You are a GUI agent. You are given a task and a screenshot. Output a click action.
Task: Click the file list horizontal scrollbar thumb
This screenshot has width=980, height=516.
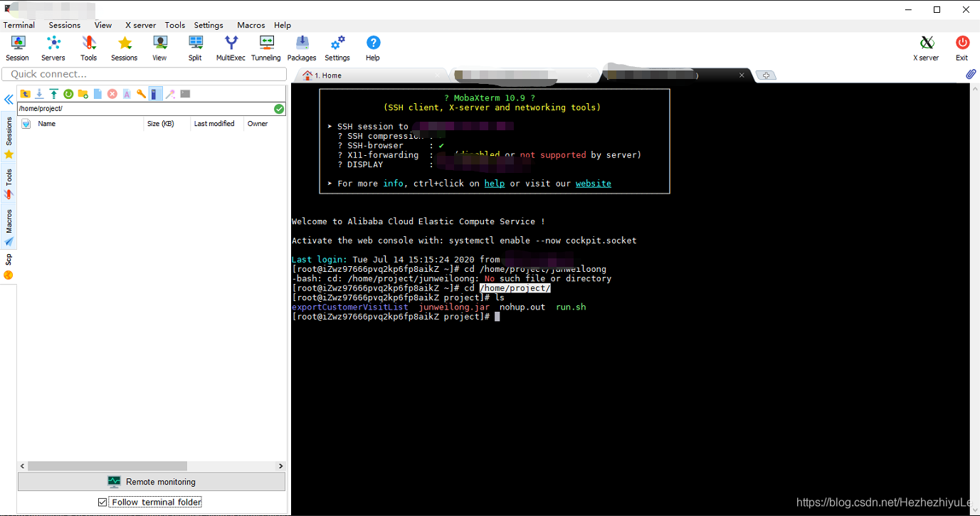click(107, 466)
